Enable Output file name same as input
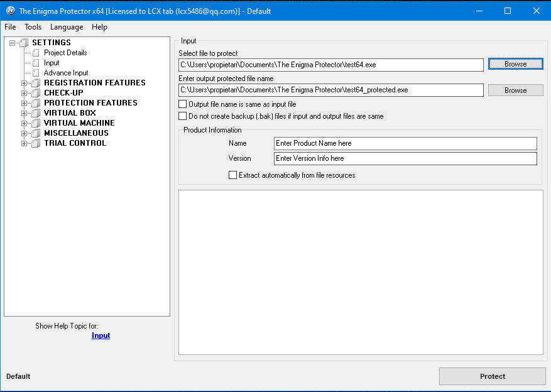Image resolution: width=551 pixels, height=392 pixels. (x=183, y=104)
